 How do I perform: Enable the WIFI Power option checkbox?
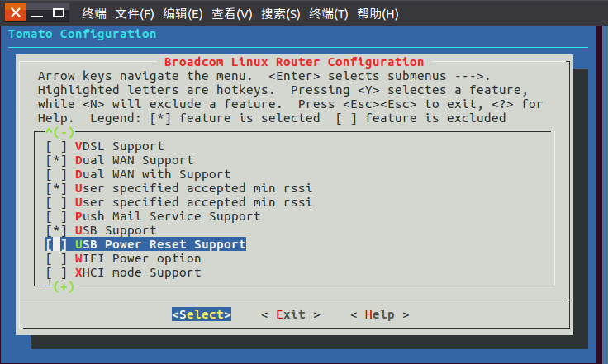pos(56,258)
